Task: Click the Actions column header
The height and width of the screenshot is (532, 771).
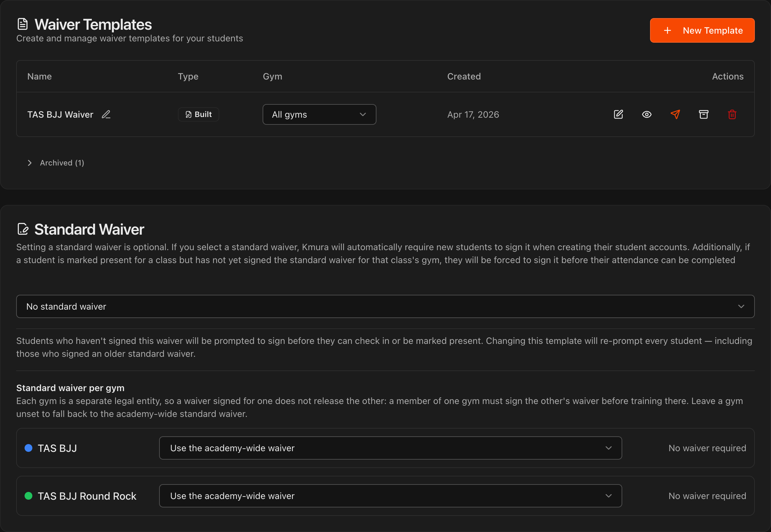Action: coord(728,76)
